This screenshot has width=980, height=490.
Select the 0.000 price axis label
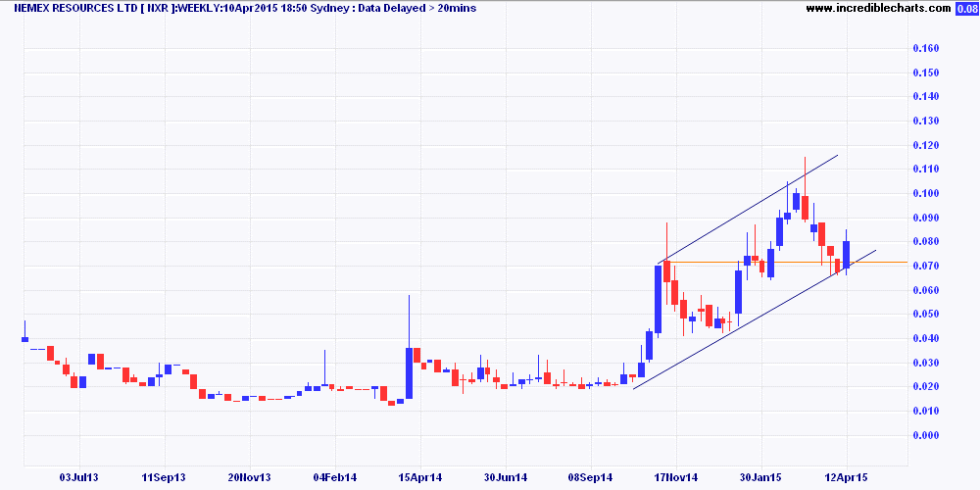coord(927,436)
